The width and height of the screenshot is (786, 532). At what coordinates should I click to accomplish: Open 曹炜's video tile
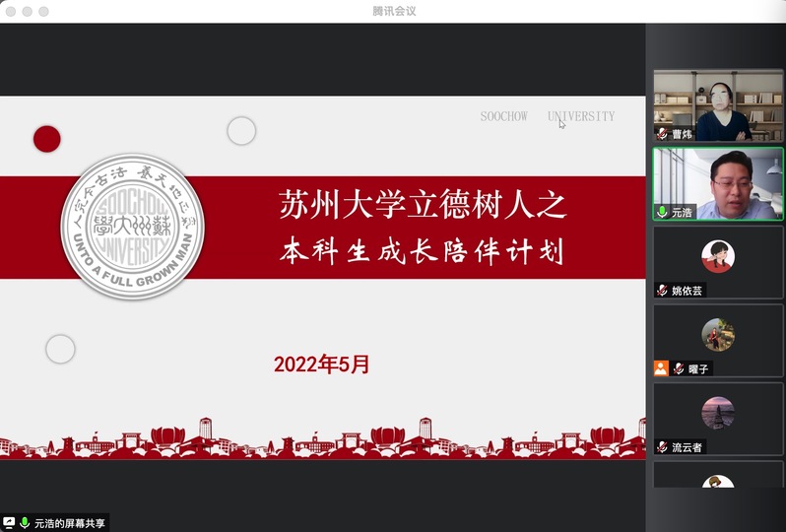point(718,105)
